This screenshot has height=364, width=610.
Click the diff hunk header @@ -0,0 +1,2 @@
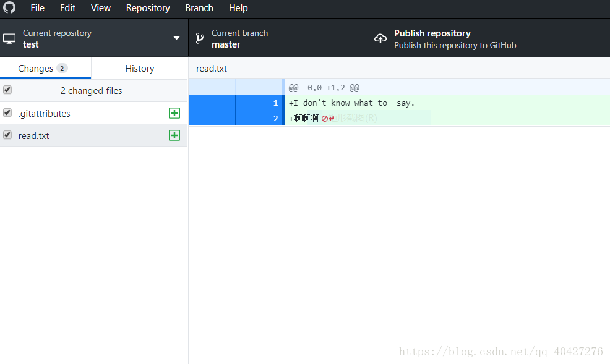tap(324, 88)
